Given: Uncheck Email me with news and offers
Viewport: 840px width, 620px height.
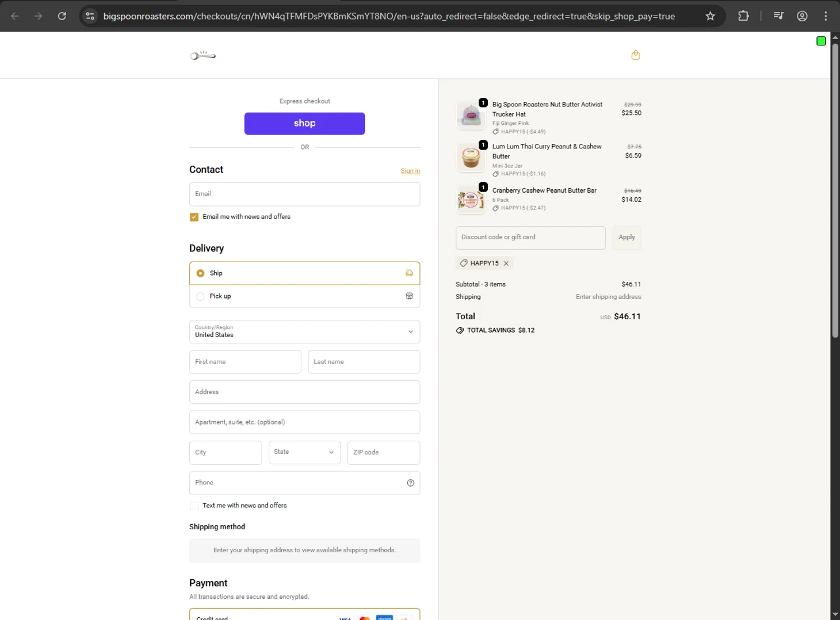Looking at the screenshot, I should (194, 217).
